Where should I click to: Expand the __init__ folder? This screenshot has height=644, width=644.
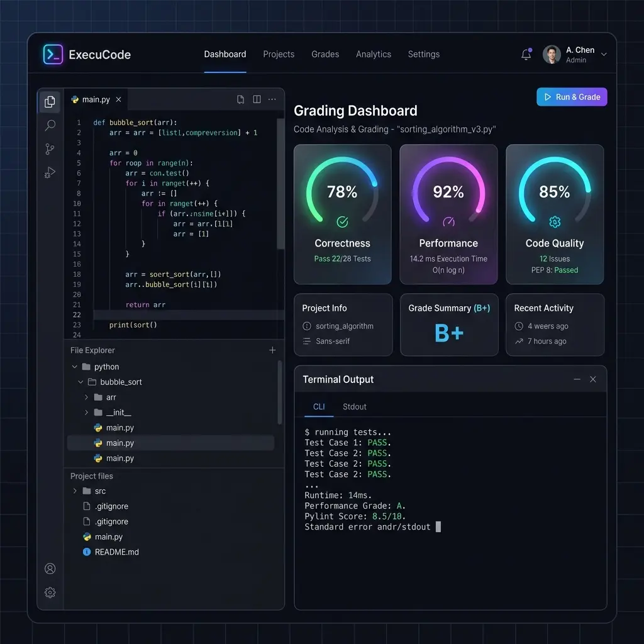click(86, 413)
